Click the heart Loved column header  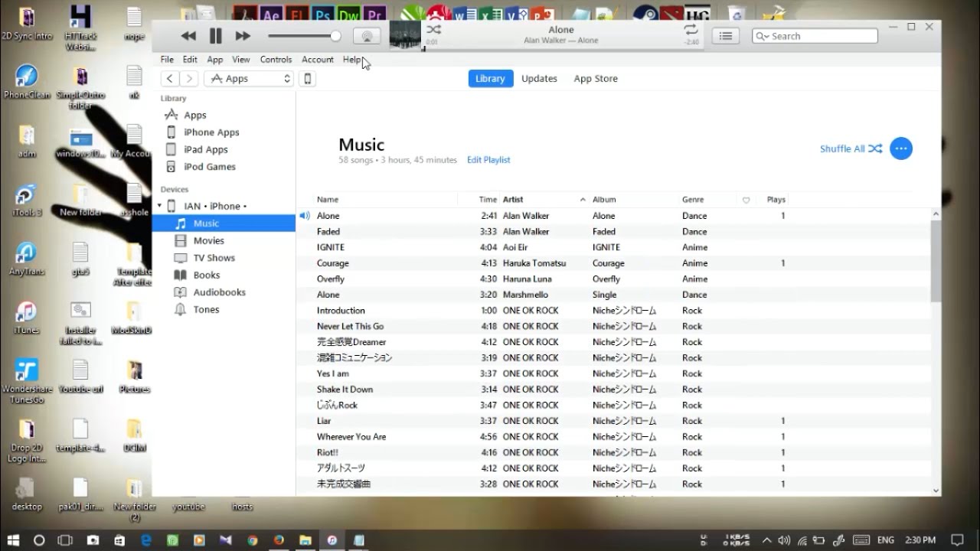click(746, 200)
